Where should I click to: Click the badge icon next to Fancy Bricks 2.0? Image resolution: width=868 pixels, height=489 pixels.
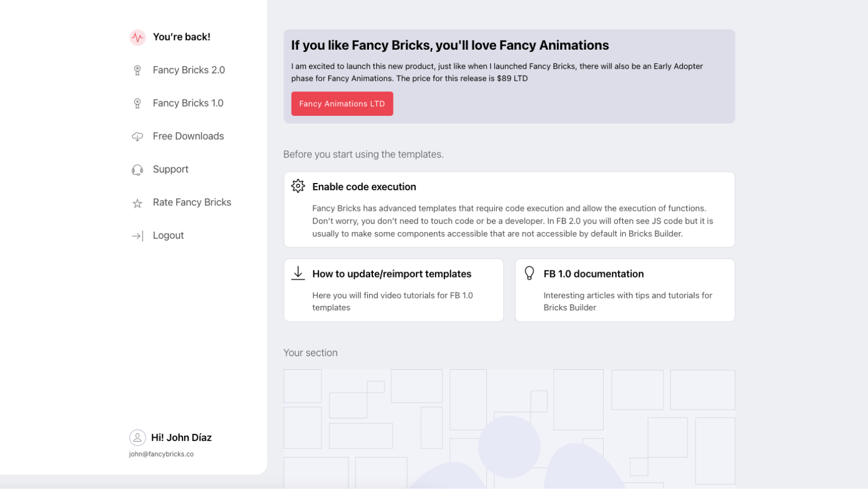point(138,70)
